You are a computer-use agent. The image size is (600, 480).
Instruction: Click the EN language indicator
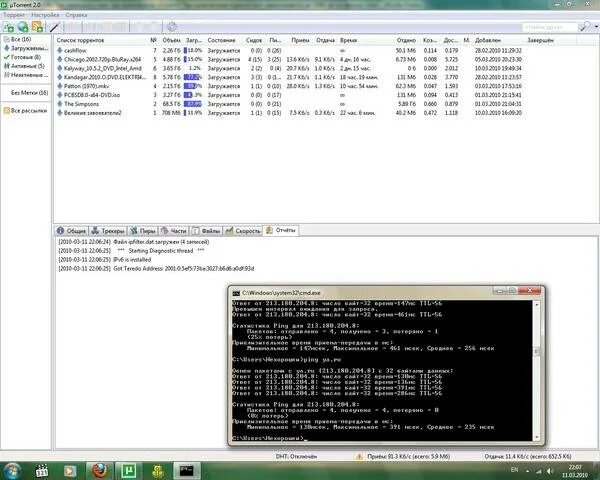(x=514, y=470)
